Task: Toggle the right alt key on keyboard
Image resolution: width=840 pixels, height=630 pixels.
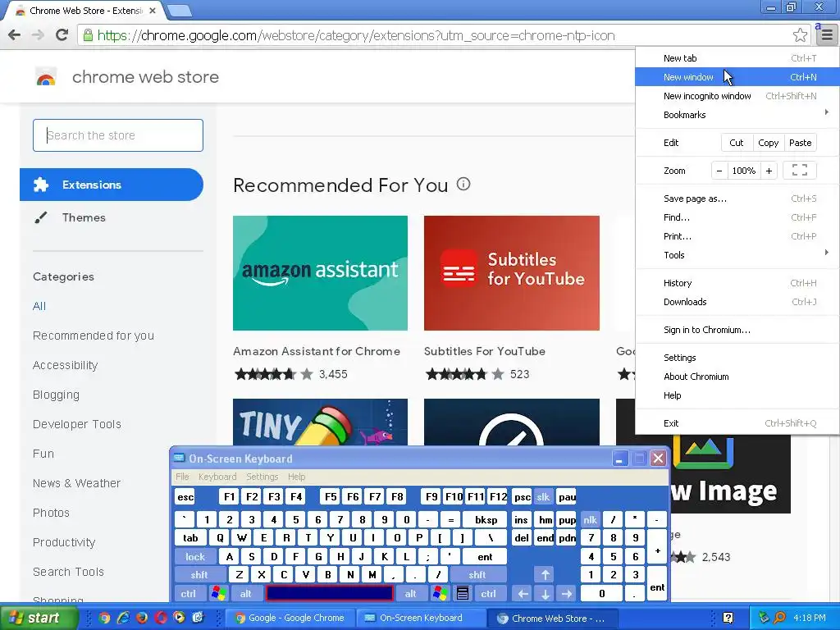Action: pos(411,594)
